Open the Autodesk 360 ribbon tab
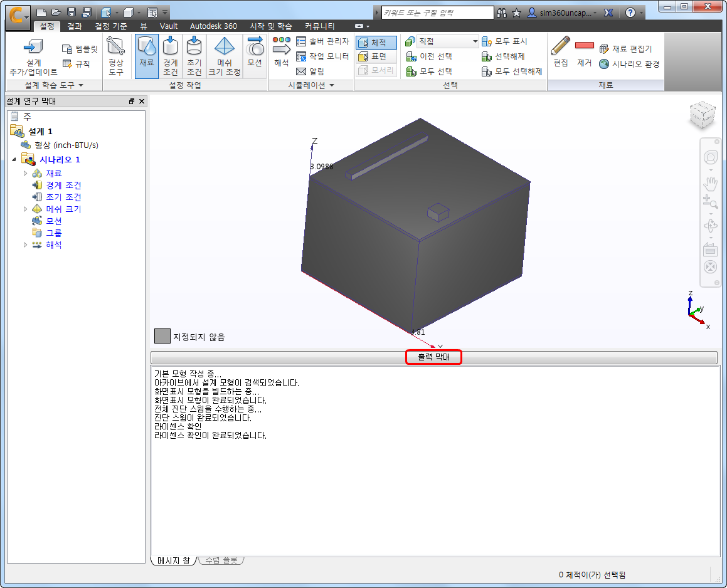727x588 pixels. 213,26
